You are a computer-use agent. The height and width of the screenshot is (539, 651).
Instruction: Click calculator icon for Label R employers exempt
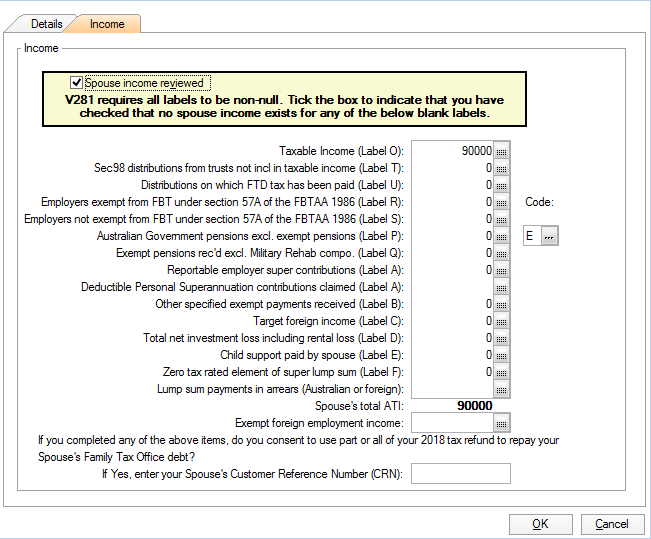coord(502,202)
